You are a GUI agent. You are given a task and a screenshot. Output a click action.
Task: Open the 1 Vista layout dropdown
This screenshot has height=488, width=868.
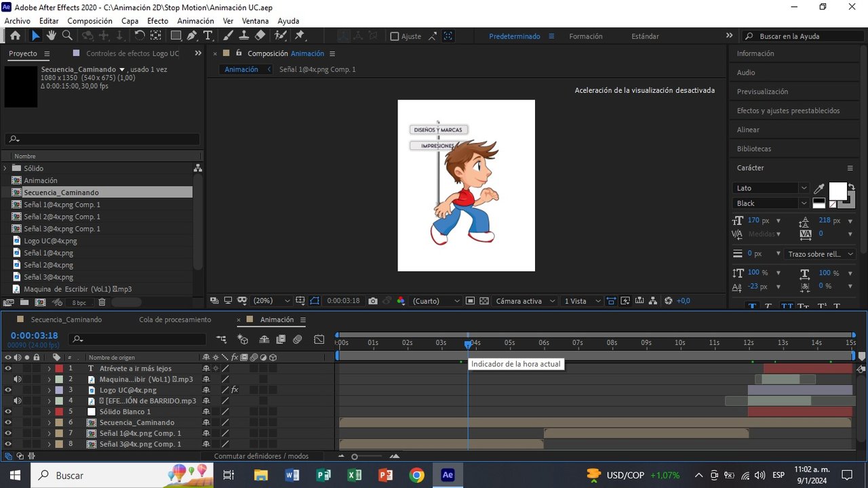click(x=583, y=301)
